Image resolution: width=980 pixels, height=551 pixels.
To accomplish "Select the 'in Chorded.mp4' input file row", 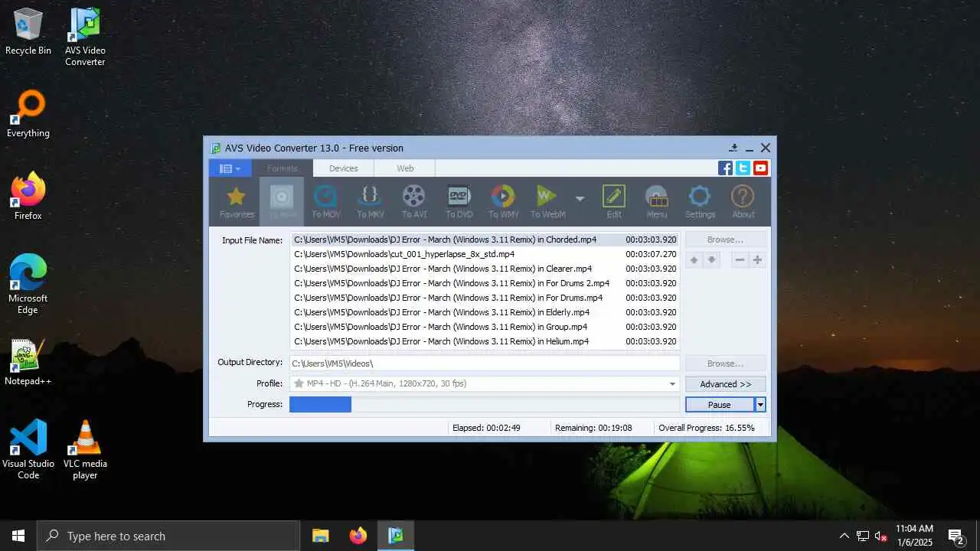I will 485,240.
